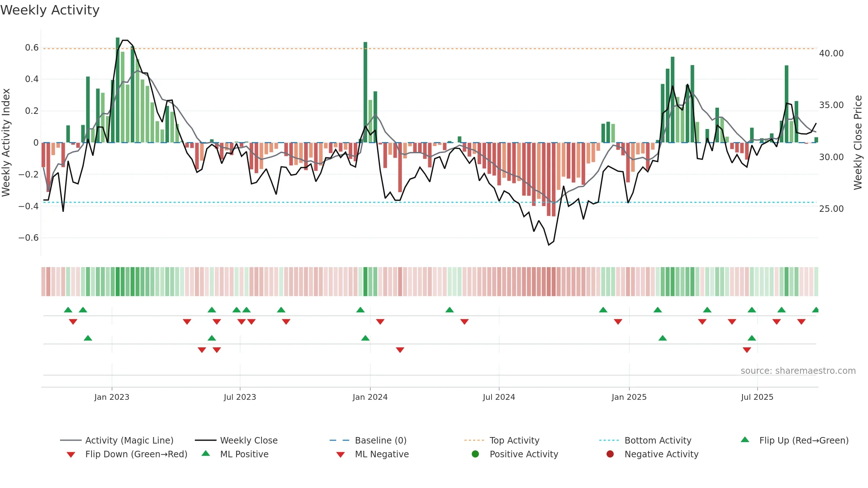
Task: Click the last flip-up triangle at chart's right edge
Action: pyautogui.click(x=815, y=310)
